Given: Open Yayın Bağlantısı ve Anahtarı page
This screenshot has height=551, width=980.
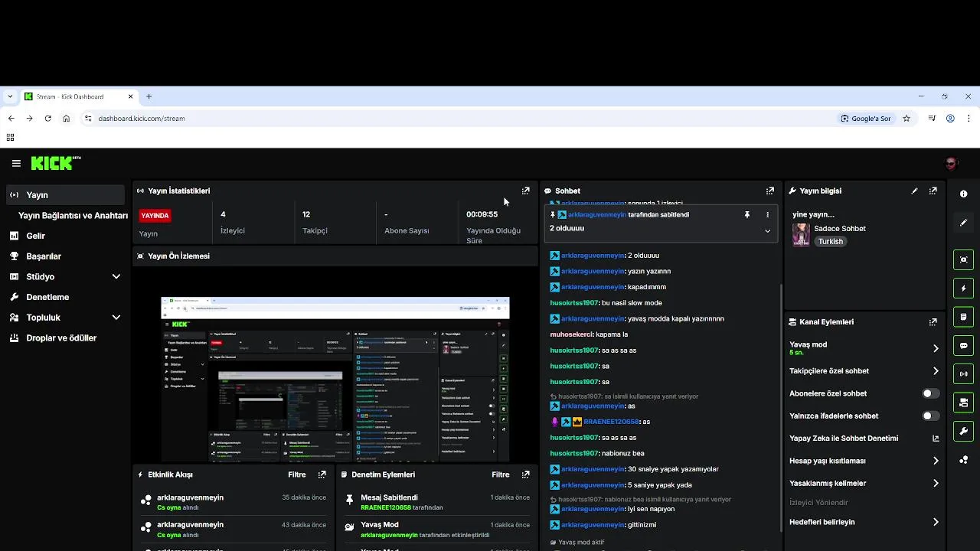Looking at the screenshot, I should 73,216.
